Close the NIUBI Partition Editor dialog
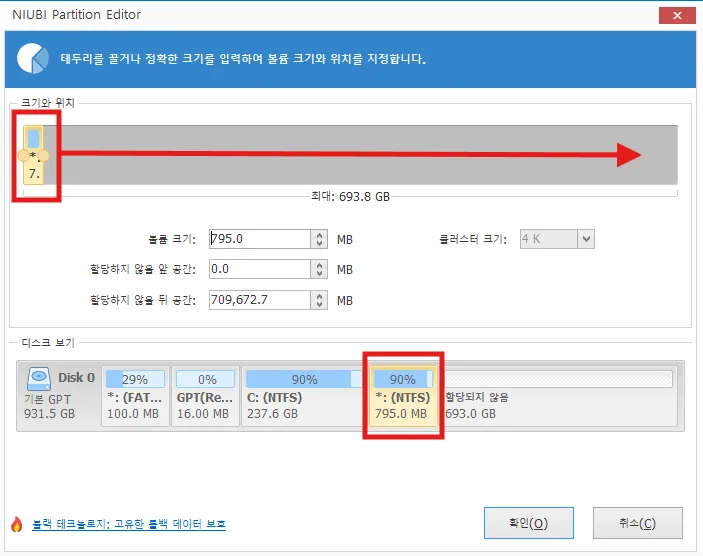 (677, 16)
